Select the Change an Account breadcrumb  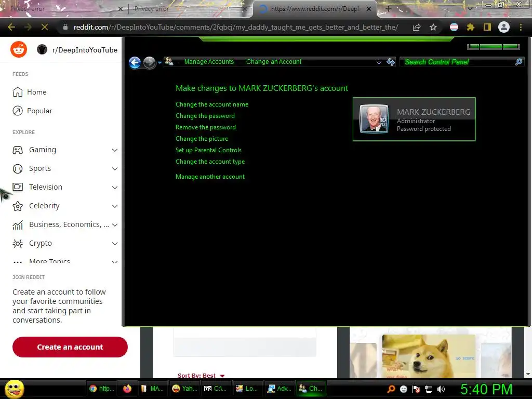click(x=274, y=62)
